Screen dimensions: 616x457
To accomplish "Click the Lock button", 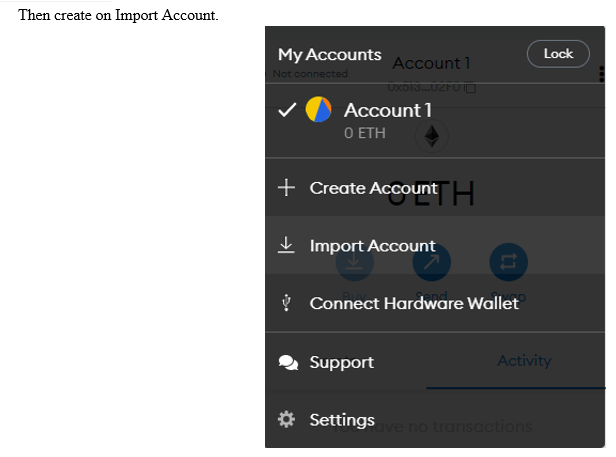I will click(x=558, y=54).
